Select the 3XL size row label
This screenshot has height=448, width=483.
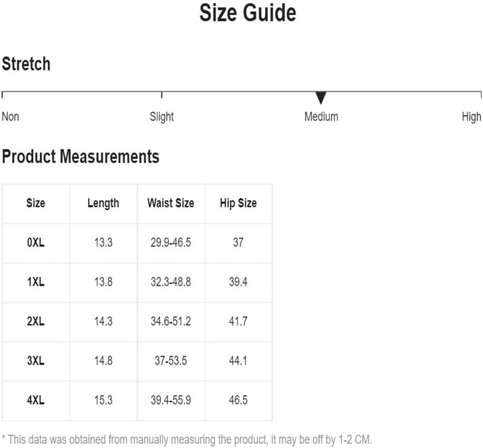coord(36,361)
